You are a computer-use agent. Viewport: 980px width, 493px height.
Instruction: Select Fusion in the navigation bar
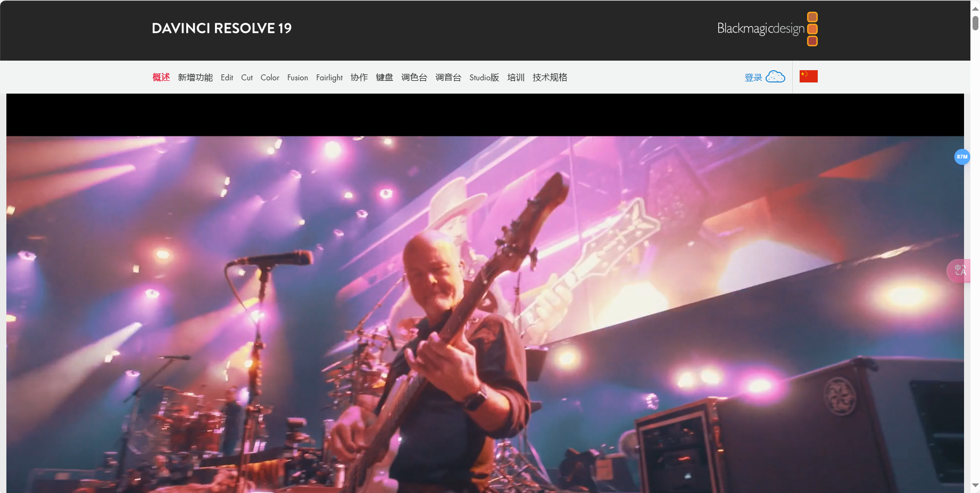click(297, 77)
